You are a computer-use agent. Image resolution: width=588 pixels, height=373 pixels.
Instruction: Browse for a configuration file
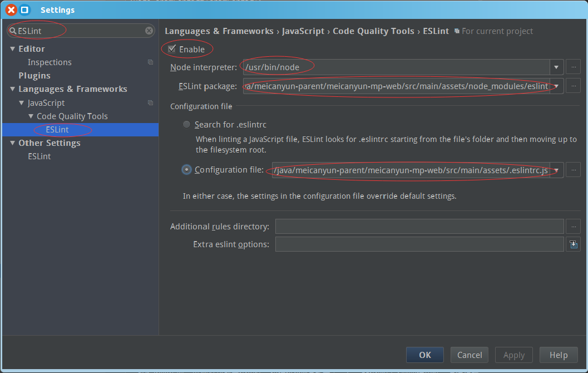574,170
